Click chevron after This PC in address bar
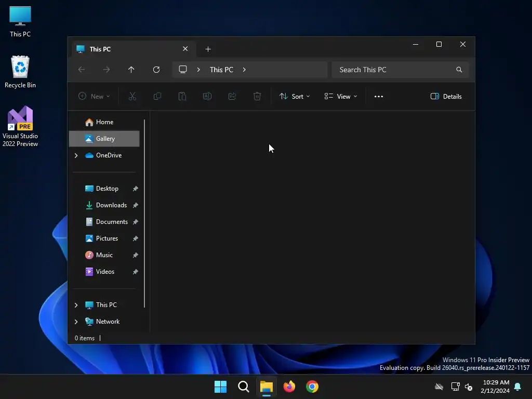This screenshot has height=399, width=532. pyautogui.click(x=244, y=70)
